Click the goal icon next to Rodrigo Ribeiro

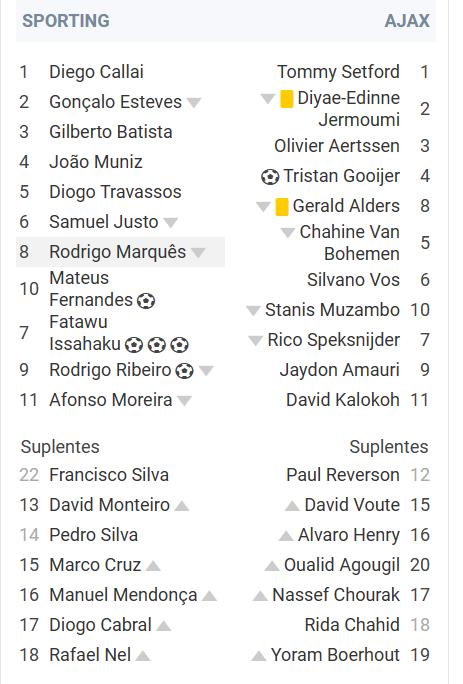[x=184, y=371]
